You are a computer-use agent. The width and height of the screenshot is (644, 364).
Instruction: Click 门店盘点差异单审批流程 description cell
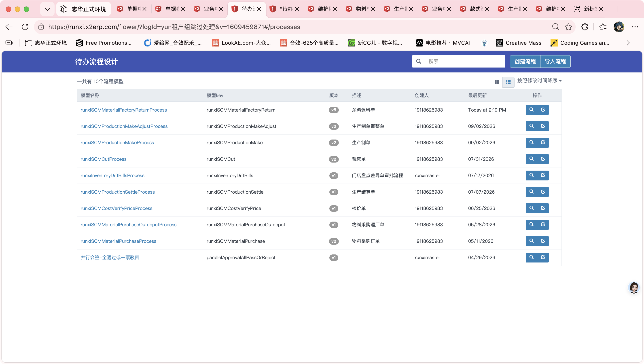[x=377, y=176]
